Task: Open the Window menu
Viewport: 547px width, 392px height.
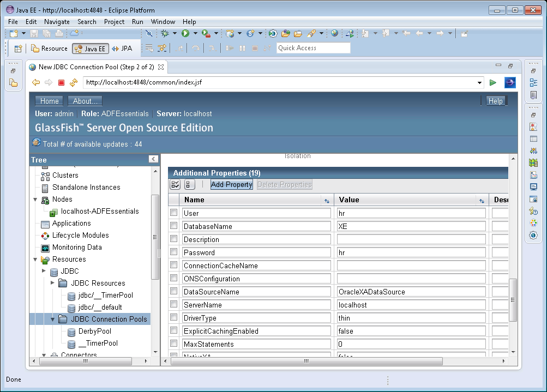Action: (x=163, y=22)
